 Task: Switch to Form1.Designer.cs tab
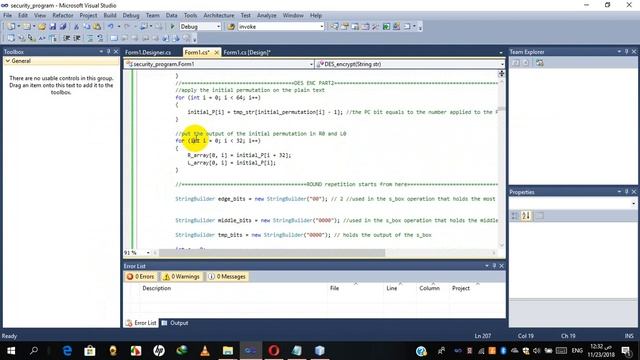click(148, 52)
